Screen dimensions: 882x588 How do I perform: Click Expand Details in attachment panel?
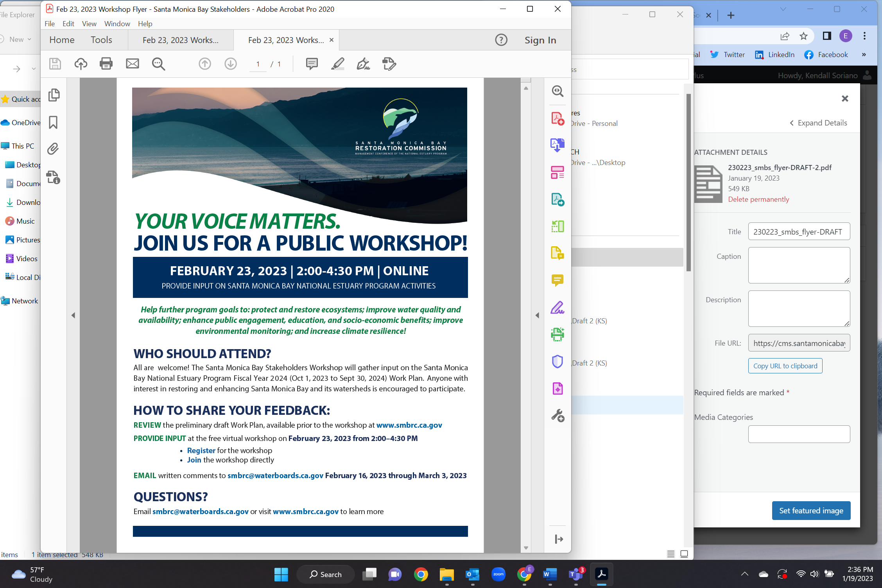[818, 123]
